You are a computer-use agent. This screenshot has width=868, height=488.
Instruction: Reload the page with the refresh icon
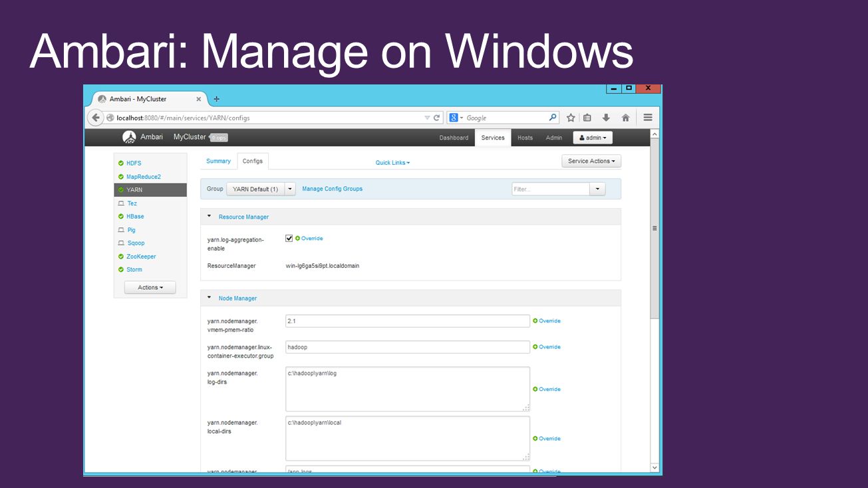pyautogui.click(x=437, y=118)
